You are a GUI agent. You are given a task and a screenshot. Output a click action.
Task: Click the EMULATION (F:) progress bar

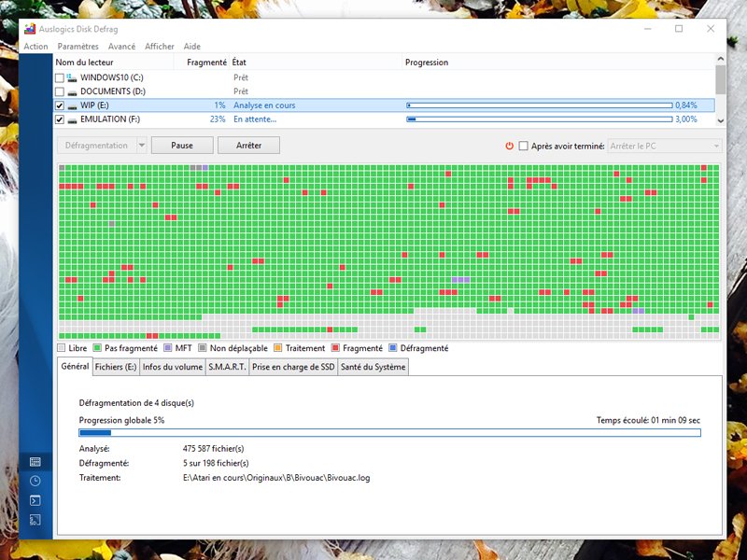540,119
